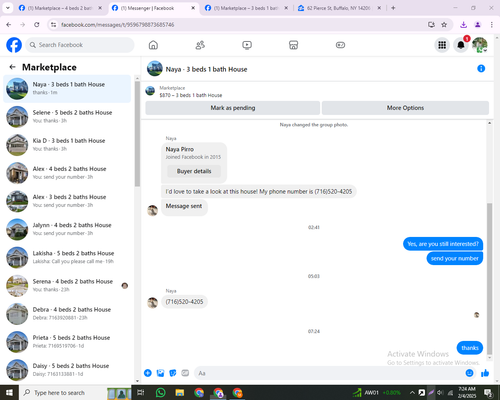The image size is (500, 400).
Task: Open Alex - 4 beds 2 baths House chat
Action: 67,173
